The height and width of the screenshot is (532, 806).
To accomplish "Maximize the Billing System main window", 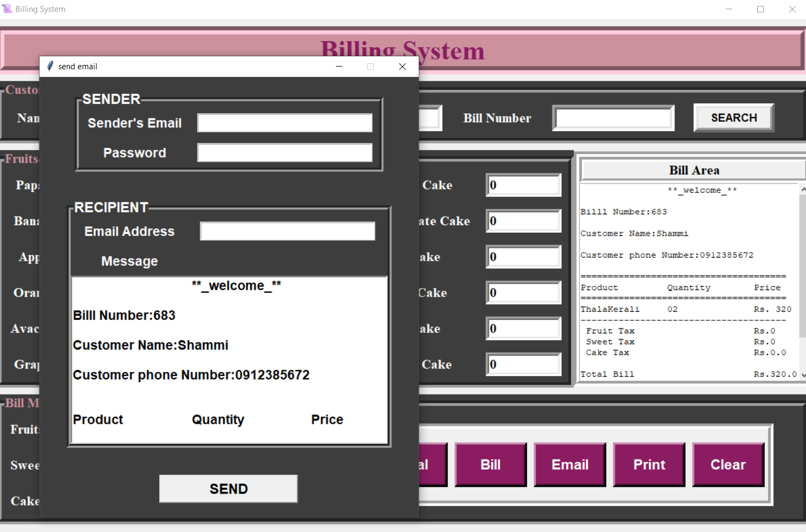I will [760, 9].
